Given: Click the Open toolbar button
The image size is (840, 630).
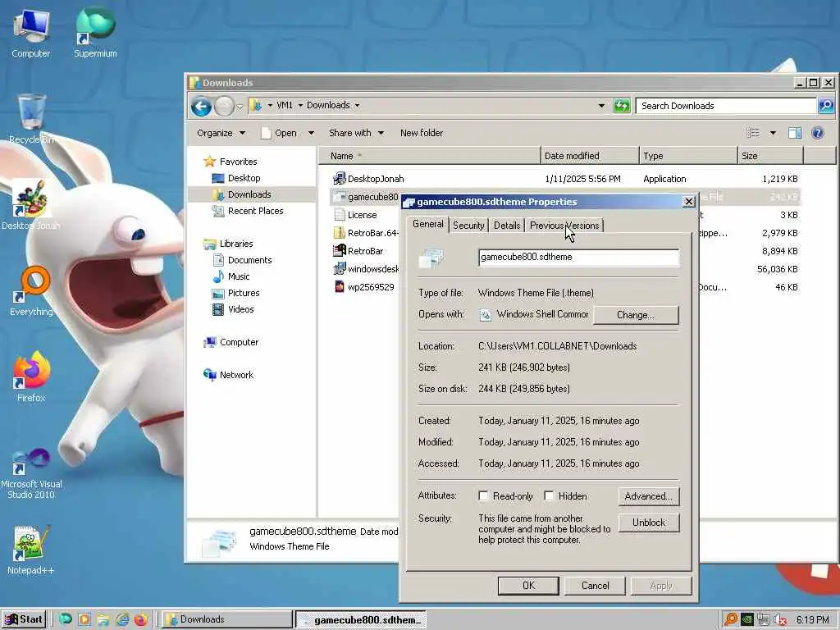Looking at the screenshot, I should click(280, 133).
